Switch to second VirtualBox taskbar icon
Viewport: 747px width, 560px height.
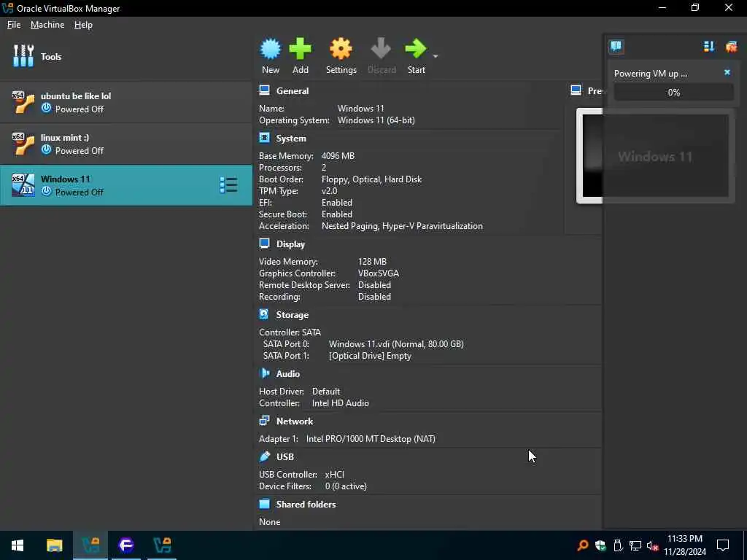(162, 545)
